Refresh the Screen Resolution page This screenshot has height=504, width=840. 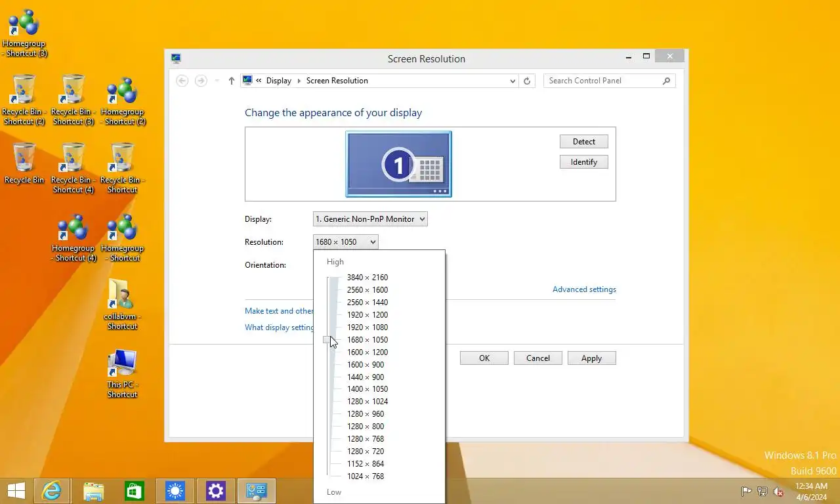tap(526, 81)
